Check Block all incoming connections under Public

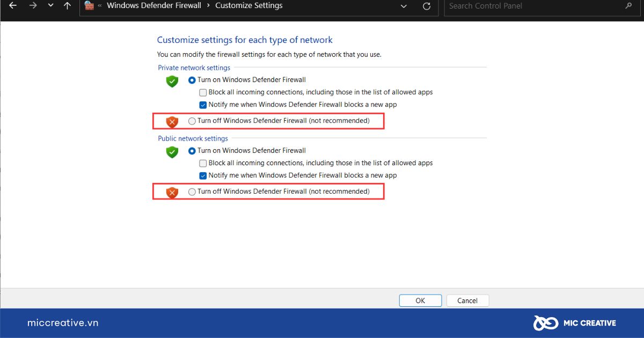(x=203, y=163)
